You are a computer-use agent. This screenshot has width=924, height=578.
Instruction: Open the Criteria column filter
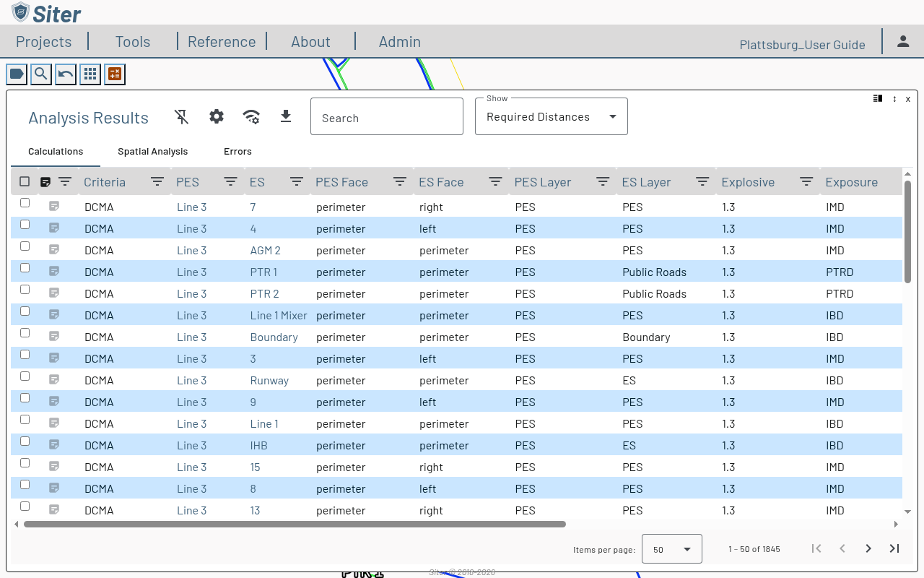coord(157,182)
